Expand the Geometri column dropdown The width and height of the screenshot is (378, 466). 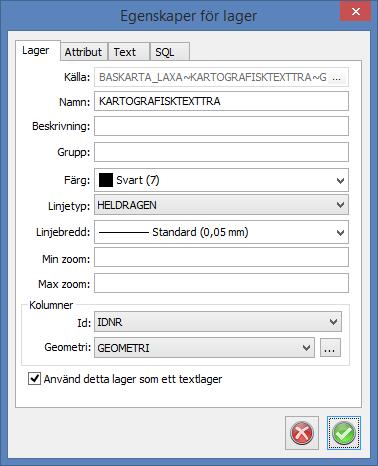(306, 348)
